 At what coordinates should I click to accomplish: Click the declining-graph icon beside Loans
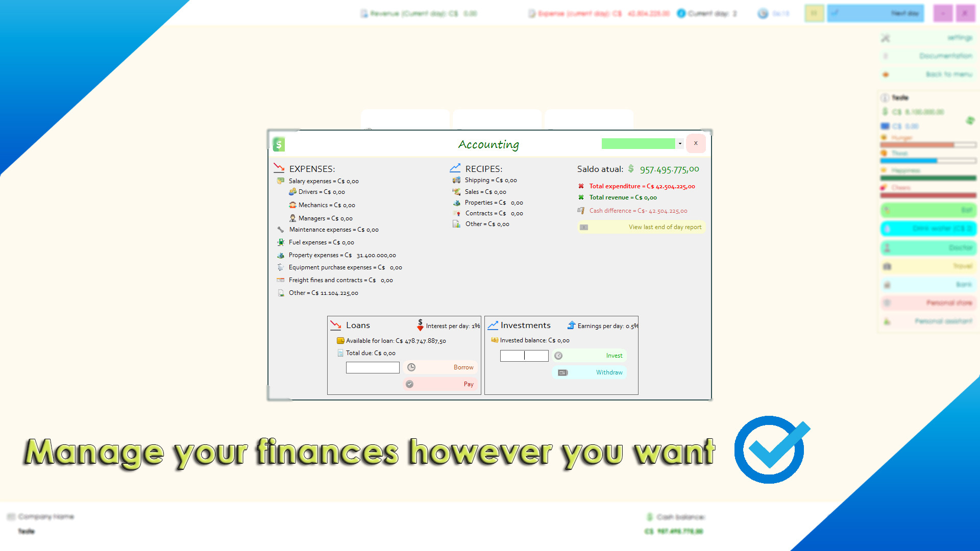tap(336, 325)
